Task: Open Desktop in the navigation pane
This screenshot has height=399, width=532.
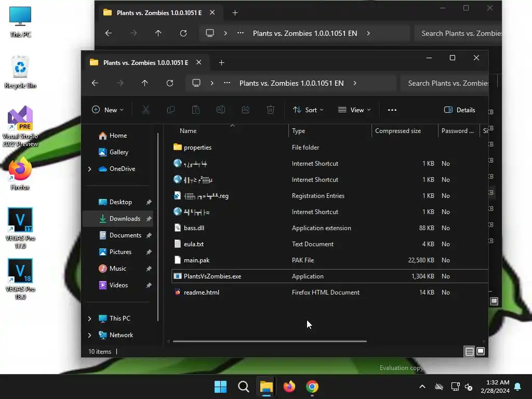Action: (x=117, y=202)
